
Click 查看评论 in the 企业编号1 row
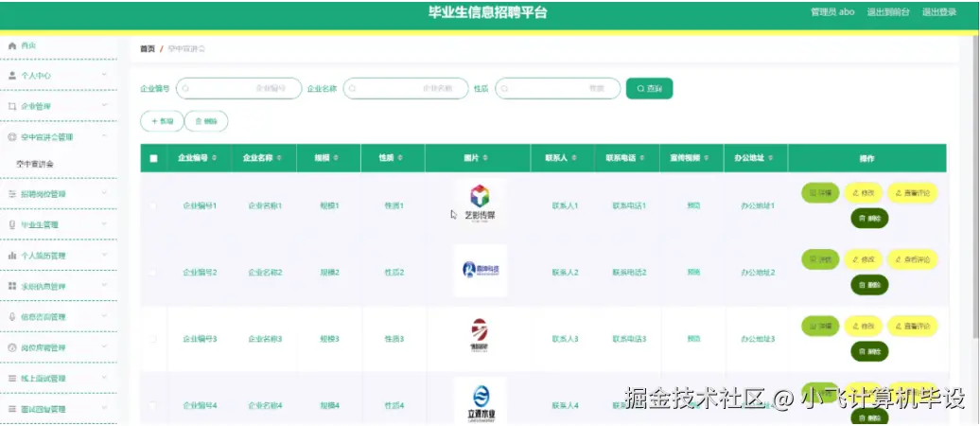[913, 193]
